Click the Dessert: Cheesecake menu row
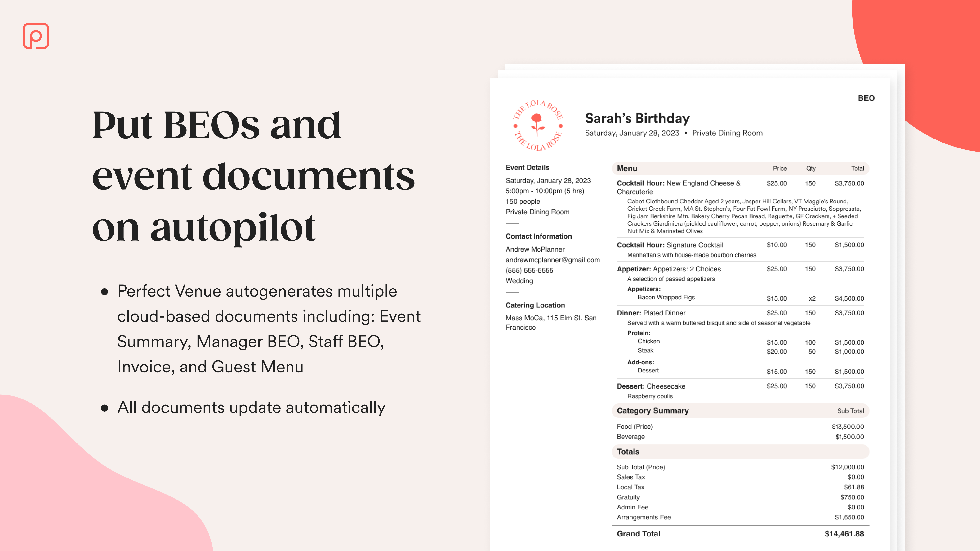 651,386
